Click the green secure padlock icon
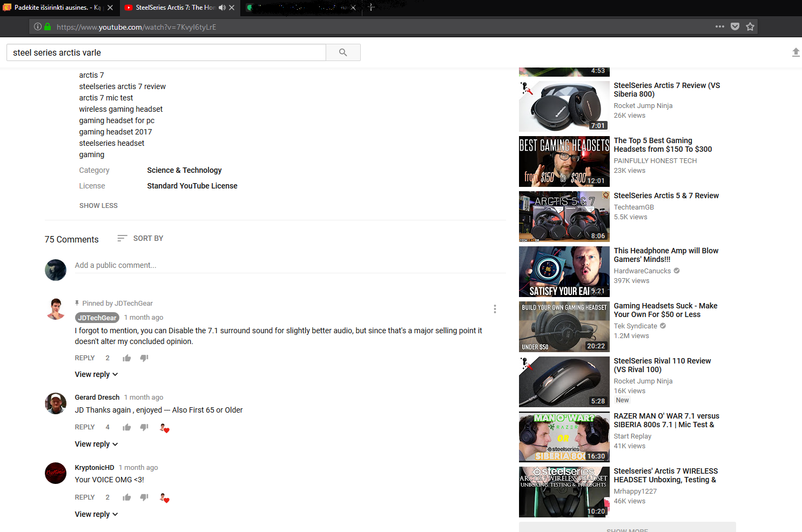Screen dimensions: 802x532 (x=48, y=26)
